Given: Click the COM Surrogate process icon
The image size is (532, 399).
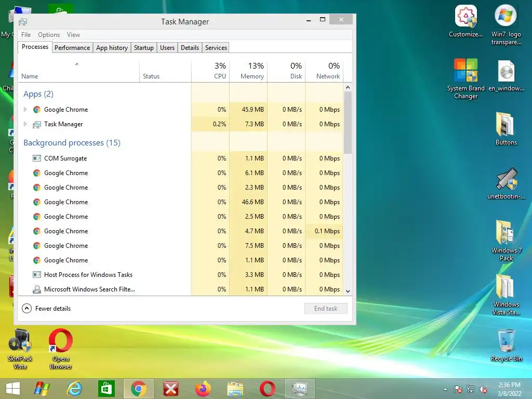Looking at the screenshot, I should (x=37, y=158).
